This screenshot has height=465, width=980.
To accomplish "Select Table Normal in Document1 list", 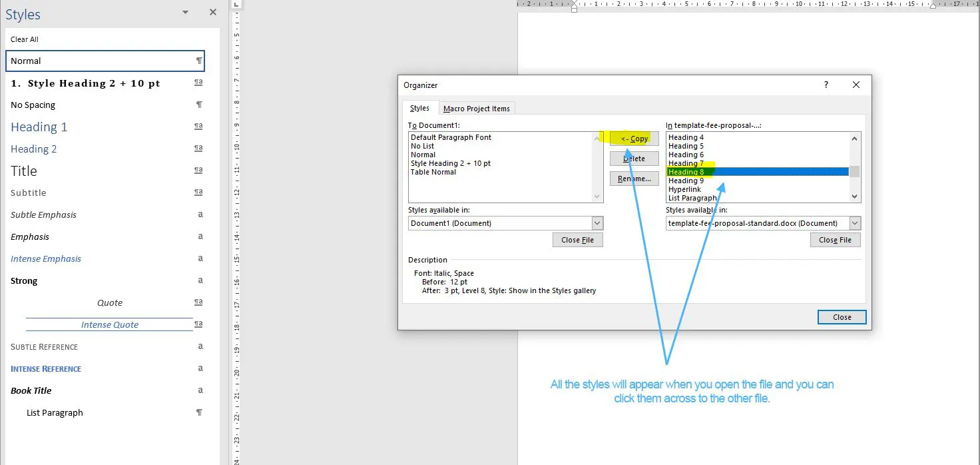I will 433,172.
